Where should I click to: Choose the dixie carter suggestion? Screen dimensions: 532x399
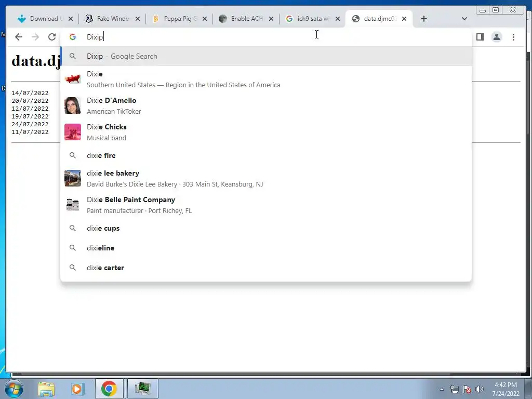266,268
